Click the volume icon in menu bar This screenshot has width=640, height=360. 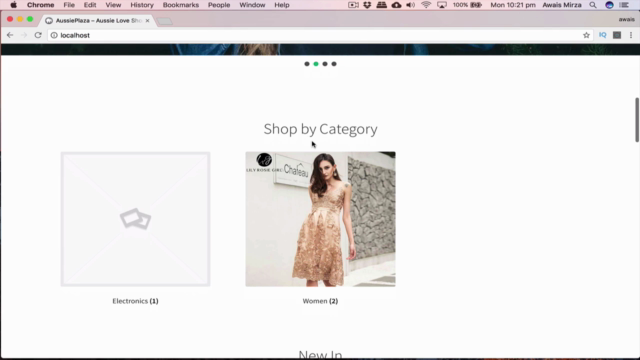click(411, 5)
